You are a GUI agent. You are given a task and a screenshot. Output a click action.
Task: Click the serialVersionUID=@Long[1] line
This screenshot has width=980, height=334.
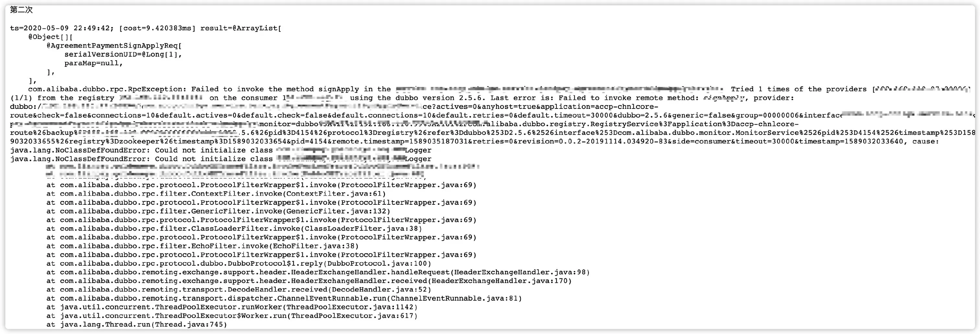click(123, 54)
